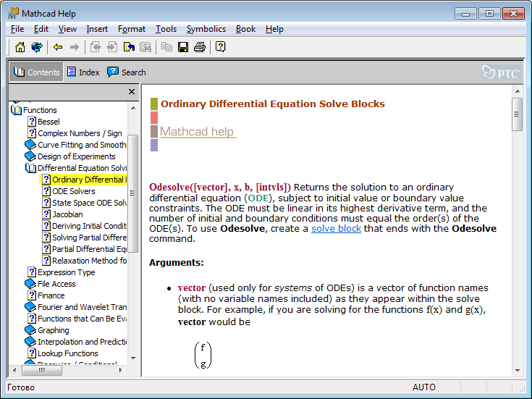Image resolution: width=532 pixels, height=399 pixels.
Task: Follow the 'Mathcad help' link
Action: 197,131
